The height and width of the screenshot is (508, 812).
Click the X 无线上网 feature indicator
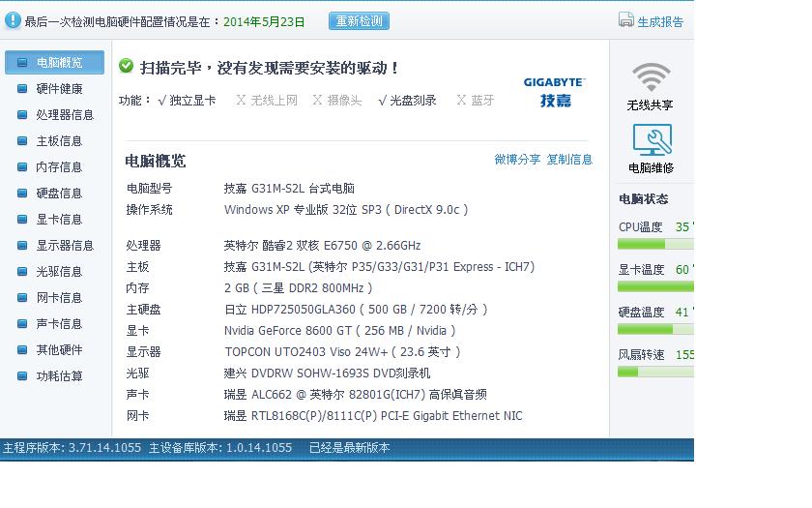(267, 100)
